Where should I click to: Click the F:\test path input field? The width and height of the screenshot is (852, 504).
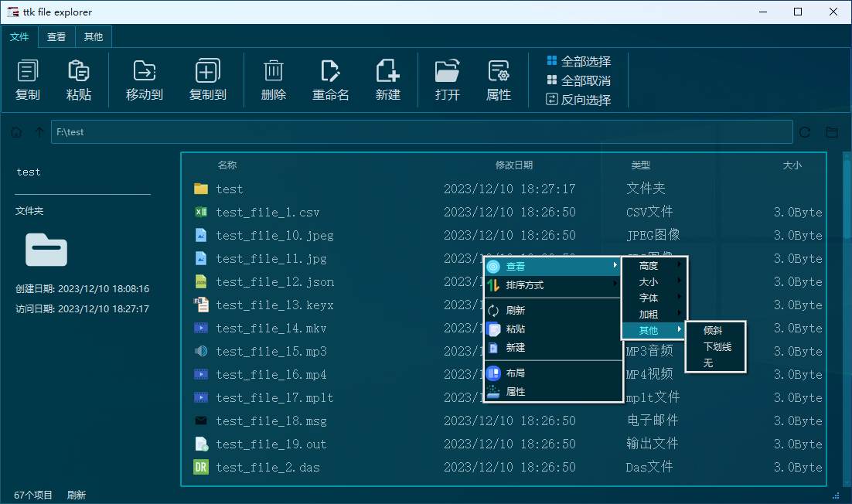point(421,132)
